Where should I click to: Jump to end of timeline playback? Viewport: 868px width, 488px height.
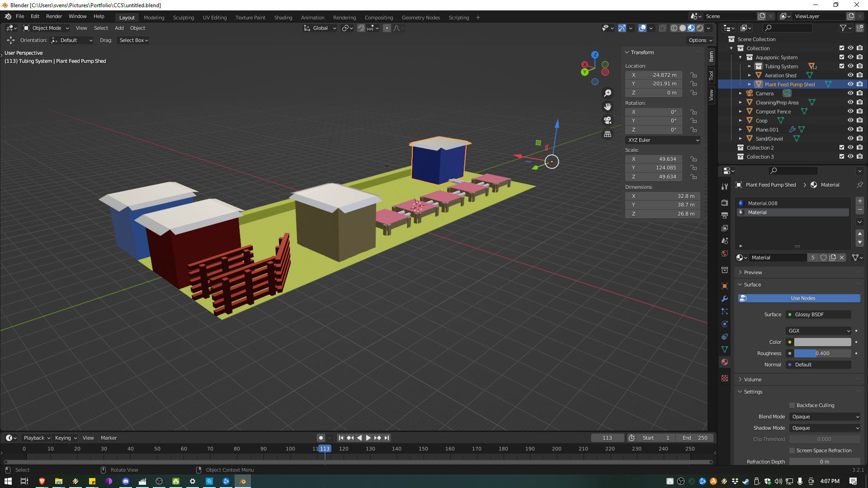[387, 437]
